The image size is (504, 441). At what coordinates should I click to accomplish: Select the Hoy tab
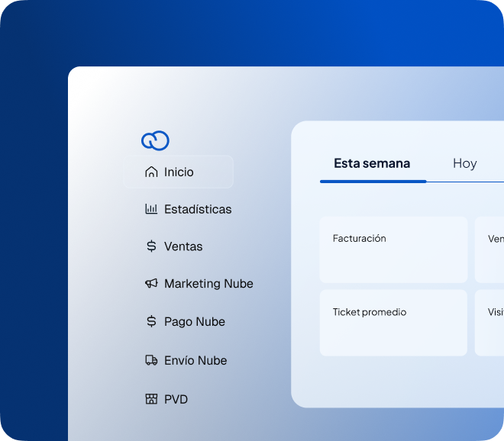464,163
